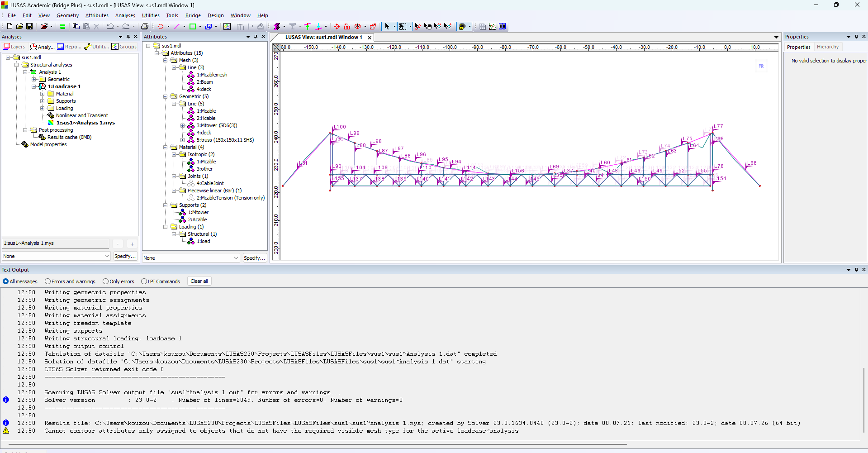
Task: Save the model using the floppy disk icon
Action: (29, 27)
